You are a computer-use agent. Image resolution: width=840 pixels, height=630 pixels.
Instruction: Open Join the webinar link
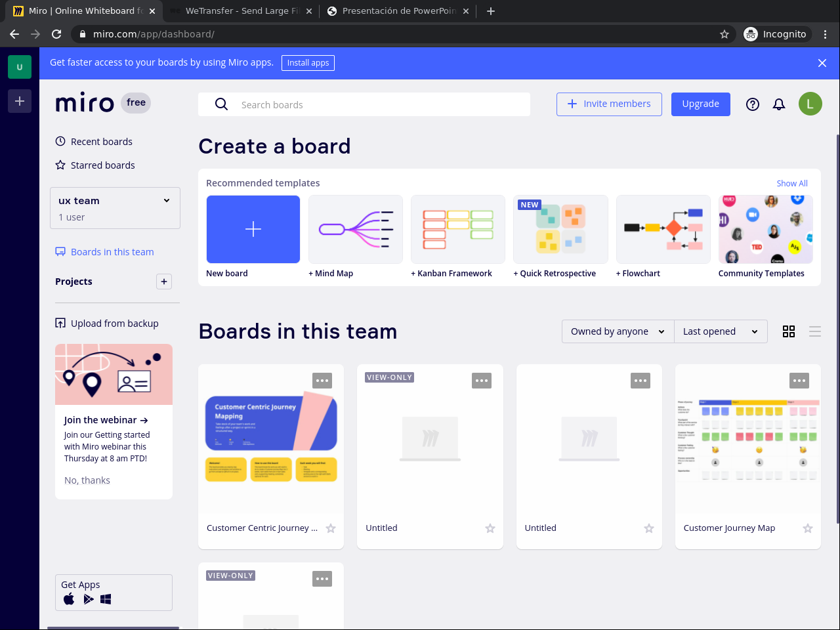pos(106,420)
